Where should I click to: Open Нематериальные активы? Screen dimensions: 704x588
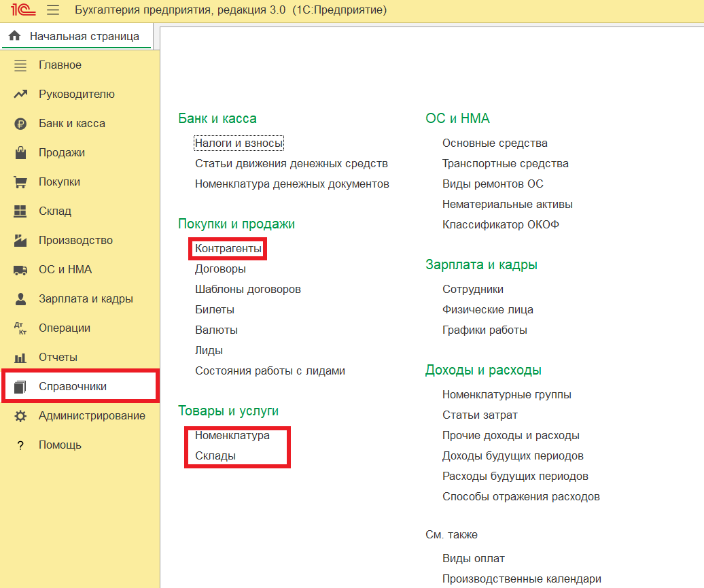(508, 205)
